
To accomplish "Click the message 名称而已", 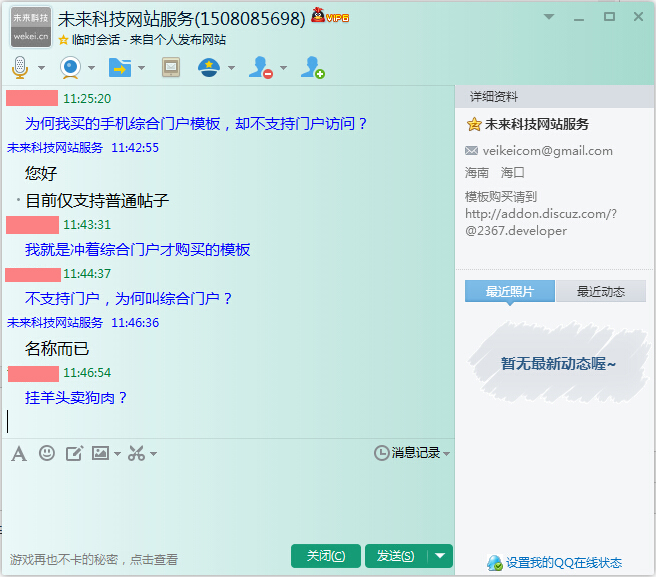I will (x=57, y=348).
